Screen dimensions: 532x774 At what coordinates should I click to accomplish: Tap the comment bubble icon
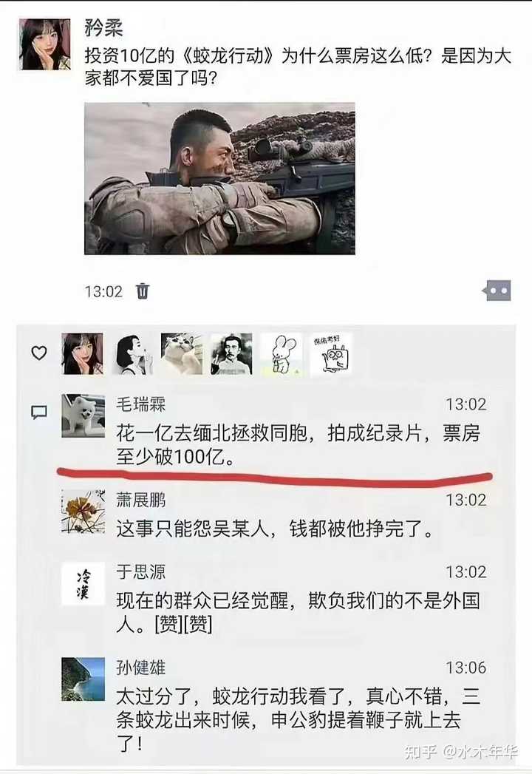(39, 413)
